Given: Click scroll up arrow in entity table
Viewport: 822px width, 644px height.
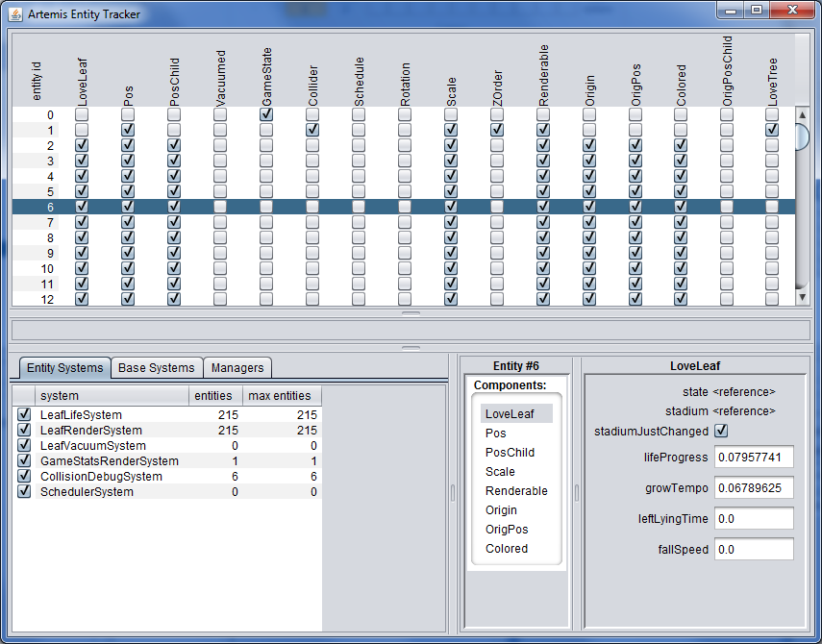Looking at the screenshot, I should 803,114.
